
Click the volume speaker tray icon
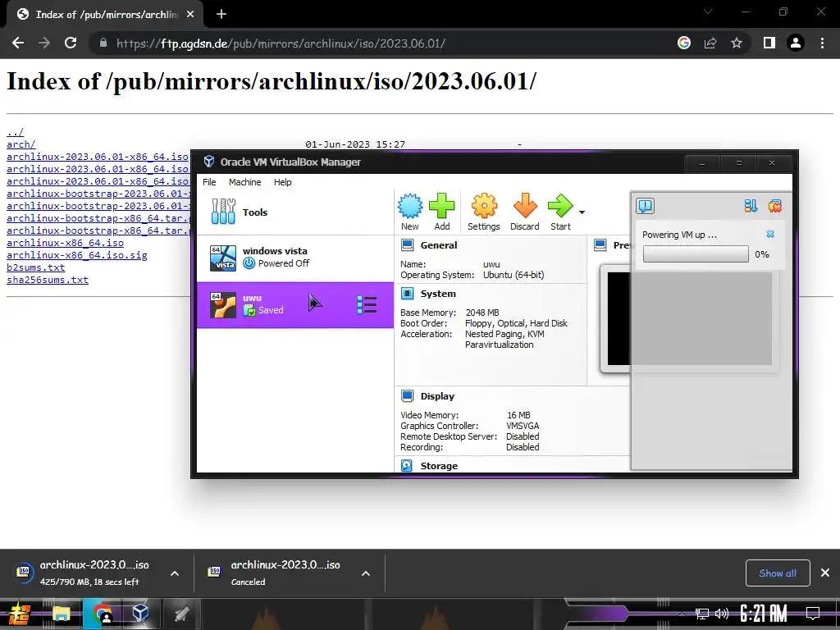click(722, 614)
